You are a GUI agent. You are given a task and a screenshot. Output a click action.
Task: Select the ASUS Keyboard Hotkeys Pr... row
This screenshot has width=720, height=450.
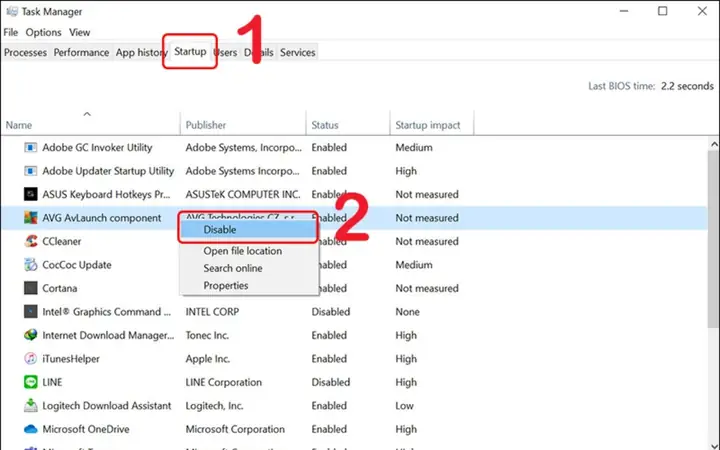pyautogui.click(x=354, y=194)
